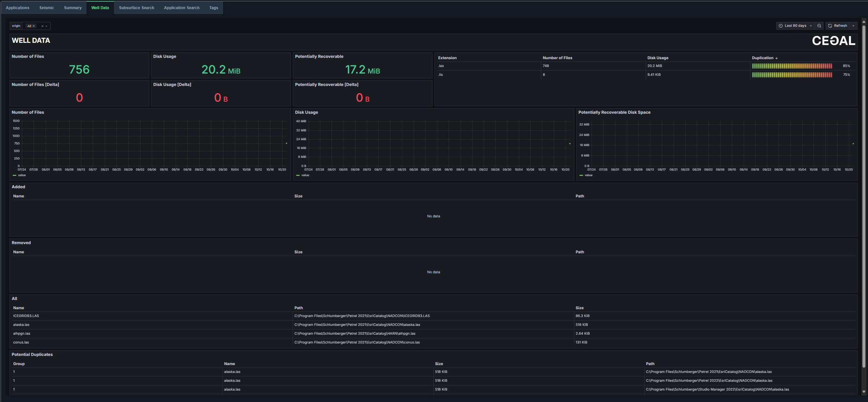
Task: Click the refresh arrows icon
Action: click(x=830, y=25)
